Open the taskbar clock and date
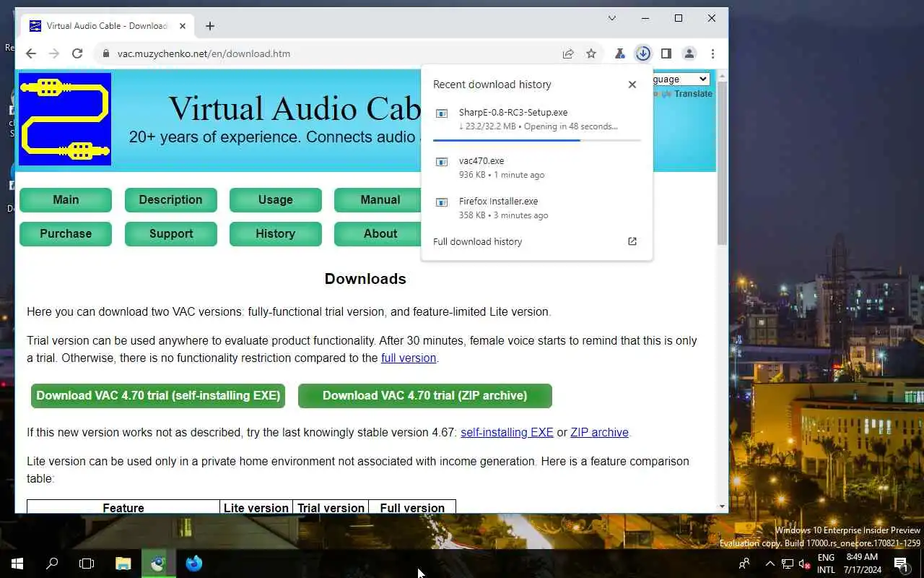Screen dimensions: 924x578 pos(862,564)
